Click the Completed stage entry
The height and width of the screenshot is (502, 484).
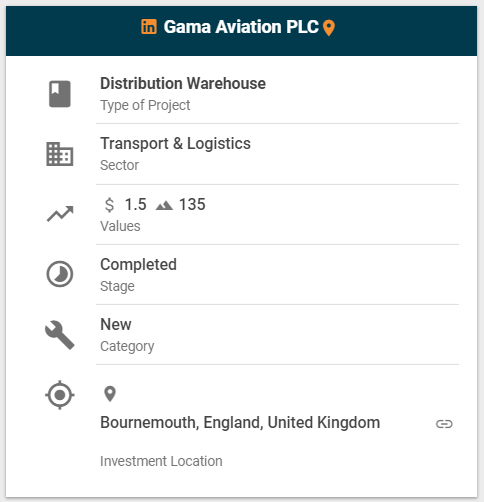pos(138,265)
